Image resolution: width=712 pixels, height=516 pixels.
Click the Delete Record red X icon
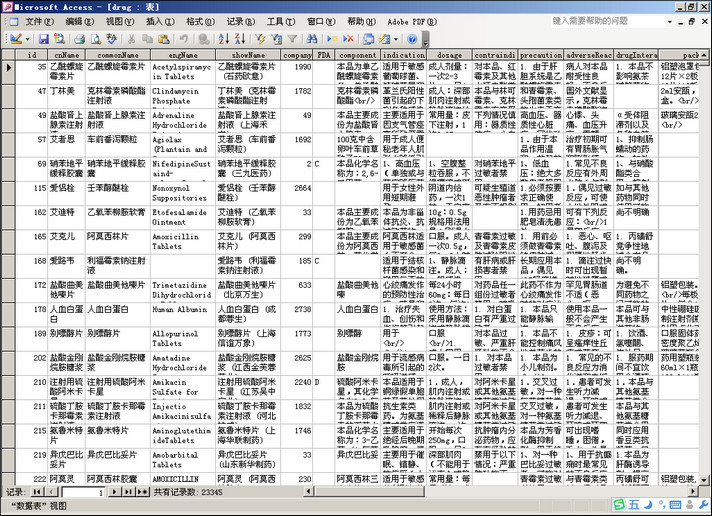(x=348, y=39)
